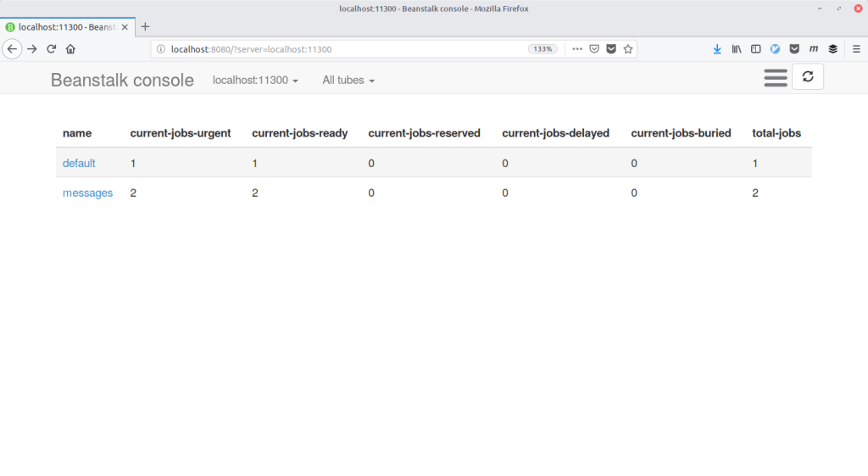Click the Beanstalk console brand link
This screenshot has height=476, width=868.
pos(122,80)
